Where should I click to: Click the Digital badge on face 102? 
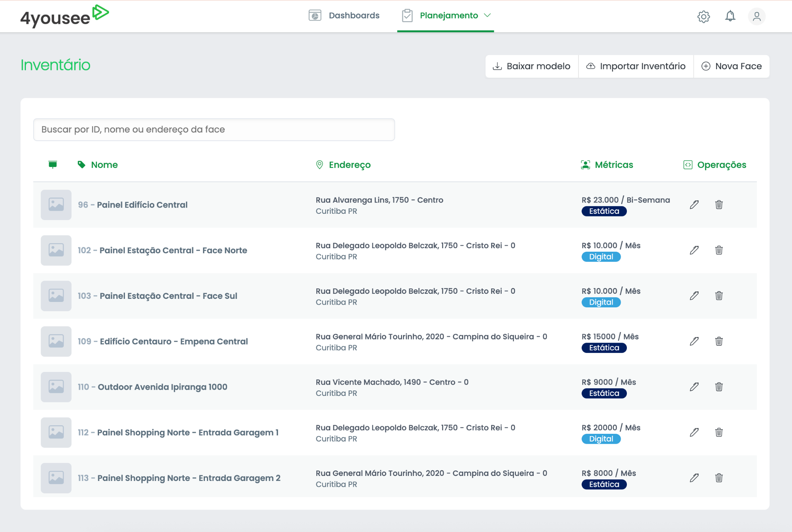(x=601, y=257)
